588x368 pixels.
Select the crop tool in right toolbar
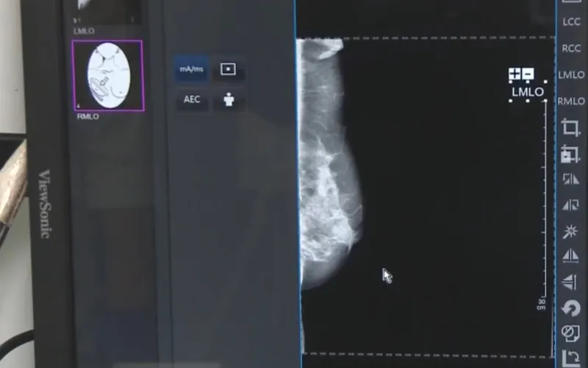click(570, 127)
